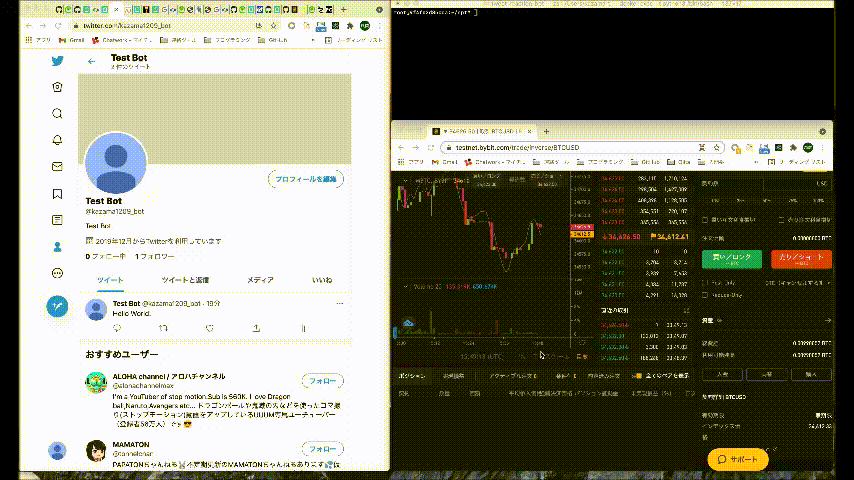Open Extensions puzzle icon in Bybit window

coord(793,148)
